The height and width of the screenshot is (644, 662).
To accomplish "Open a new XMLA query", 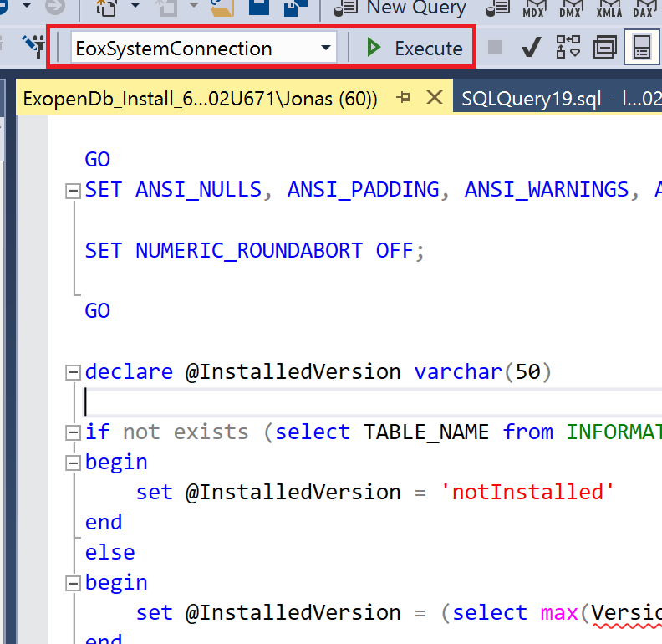I will [x=608, y=8].
